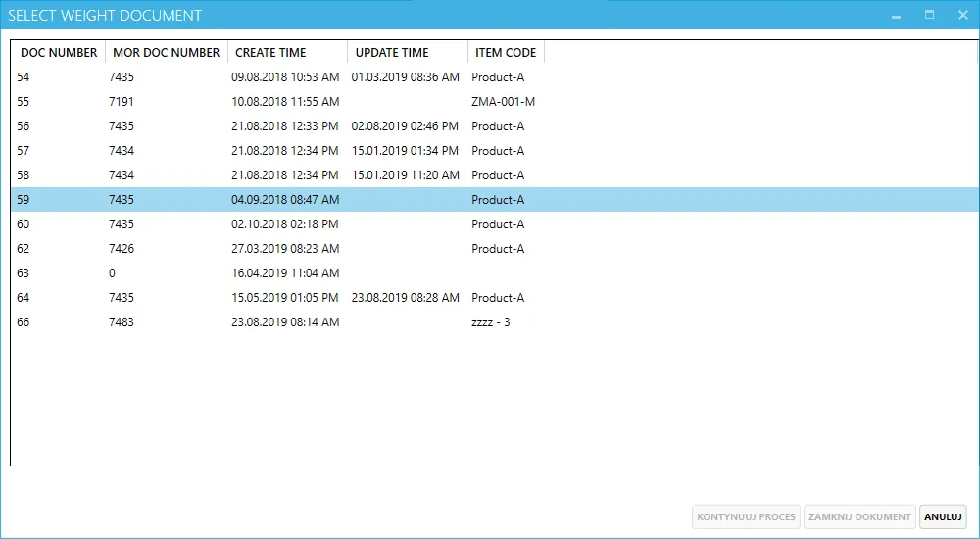Click MOR doc number 7426
This screenshot has height=539, width=980.
pyautogui.click(x=122, y=248)
